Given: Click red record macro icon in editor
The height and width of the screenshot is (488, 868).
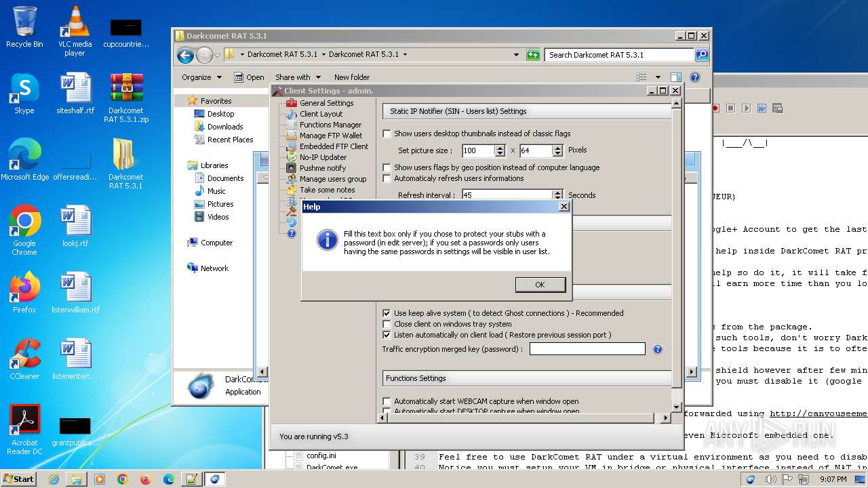Looking at the screenshot, I should [x=715, y=108].
